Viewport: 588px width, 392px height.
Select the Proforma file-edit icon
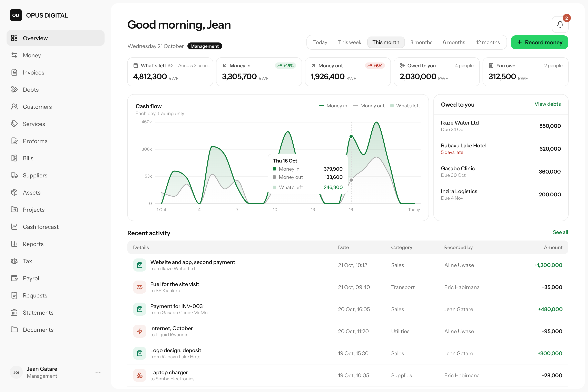point(14,141)
